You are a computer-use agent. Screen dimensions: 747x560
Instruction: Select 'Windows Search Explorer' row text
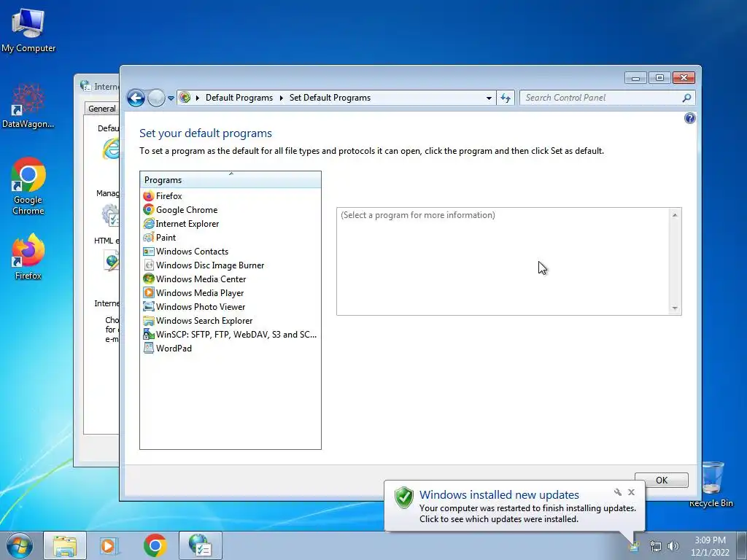pyautogui.click(x=204, y=321)
